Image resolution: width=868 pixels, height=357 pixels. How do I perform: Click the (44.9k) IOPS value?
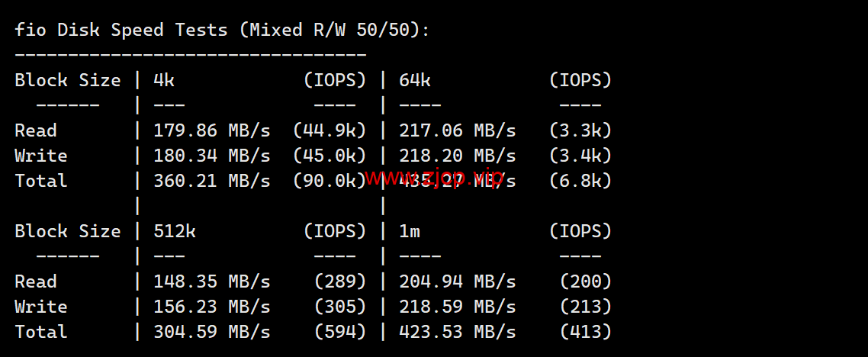coord(330,130)
